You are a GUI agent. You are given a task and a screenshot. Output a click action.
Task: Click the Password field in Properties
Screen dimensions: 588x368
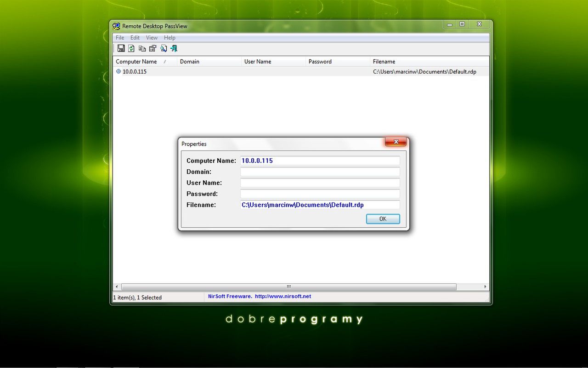320,194
